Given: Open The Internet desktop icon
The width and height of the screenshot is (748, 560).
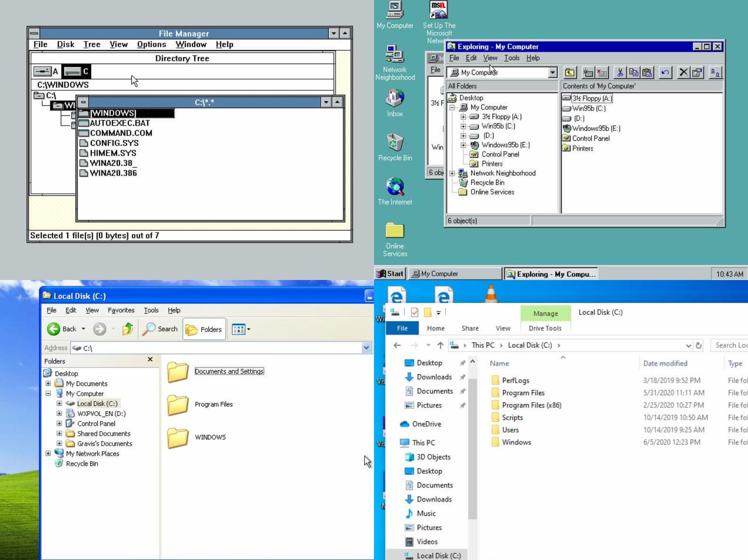Looking at the screenshot, I should [395, 191].
